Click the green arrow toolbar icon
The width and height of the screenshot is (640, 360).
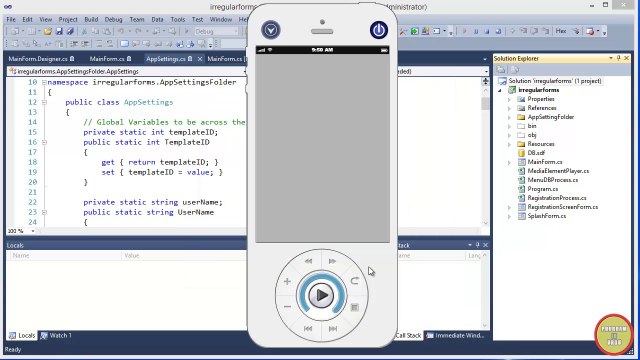point(415,31)
